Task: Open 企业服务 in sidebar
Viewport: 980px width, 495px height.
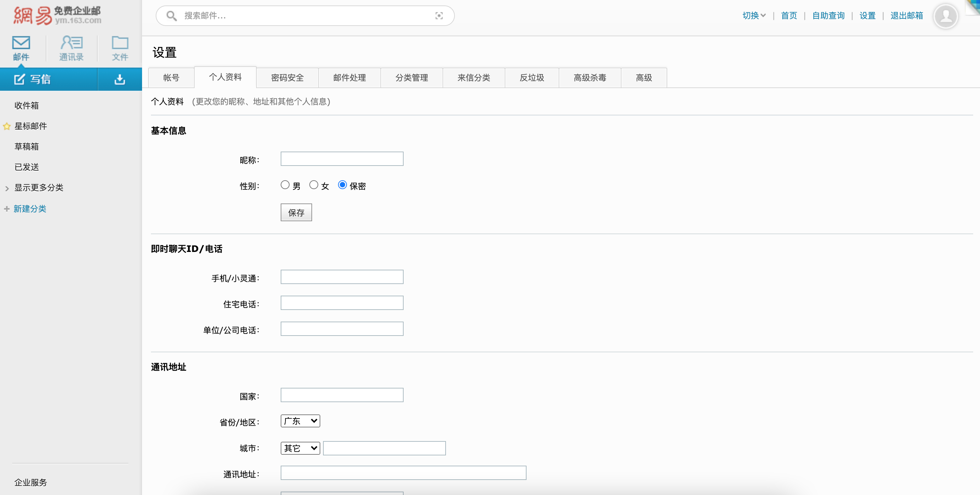Action: (x=30, y=482)
